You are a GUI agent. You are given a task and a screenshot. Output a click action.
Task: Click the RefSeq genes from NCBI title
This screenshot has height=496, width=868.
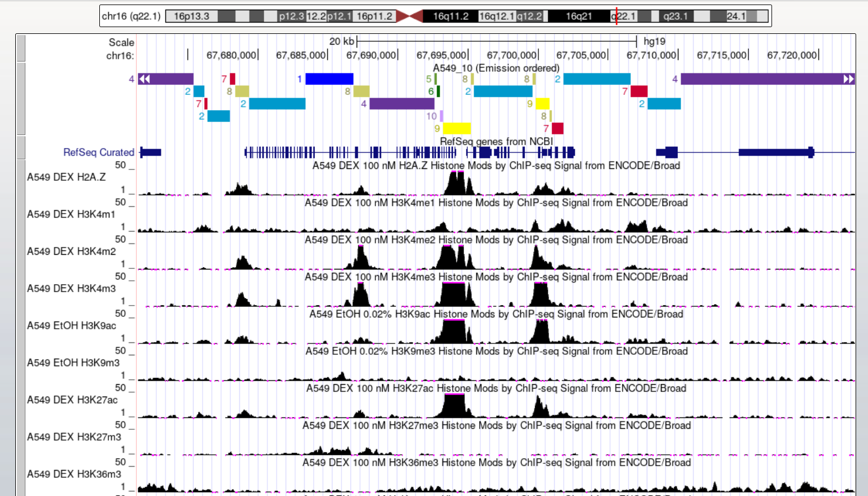497,142
